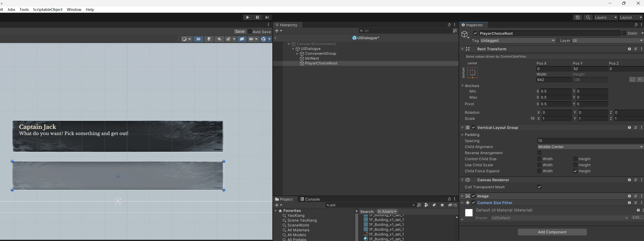This screenshot has width=644, height=241.
Task: Open the Tag dropdown showing Untagged
Action: 517,40
